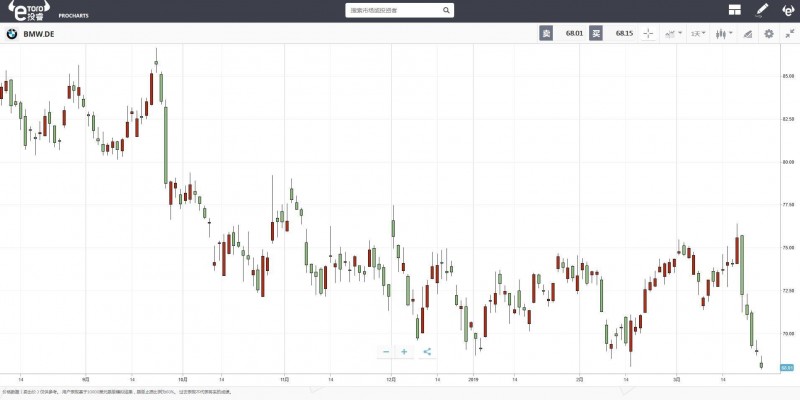Image resolution: width=800 pixels, height=400 pixels.
Task: Click the 75.00 price axis label
Action: [788, 248]
